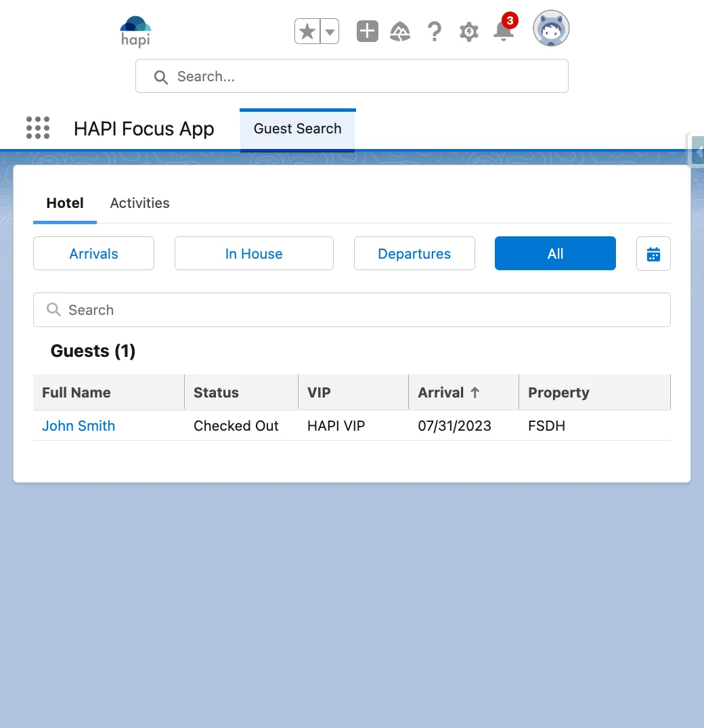Click the Checked Out status cell
Screen dimensions: 704x728
pyautogui.click(x=236, y=426)
